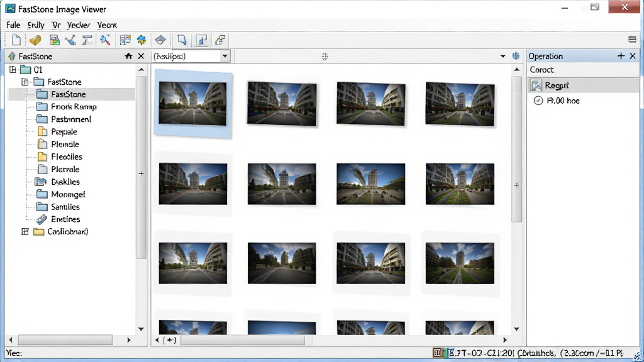The height and width of the screenshot is (362, 644).
Task: Click the blue puzzle plugin toolbar icon
Action: click(142, 40)
